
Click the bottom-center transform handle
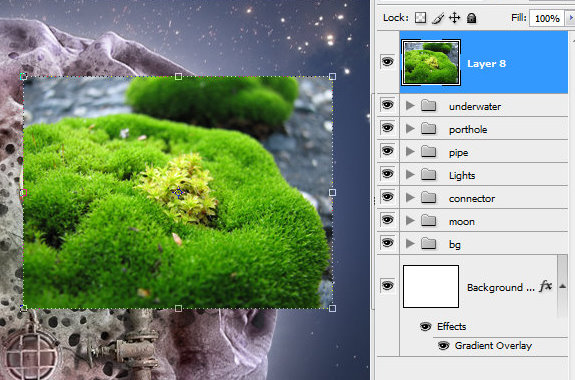178,308
